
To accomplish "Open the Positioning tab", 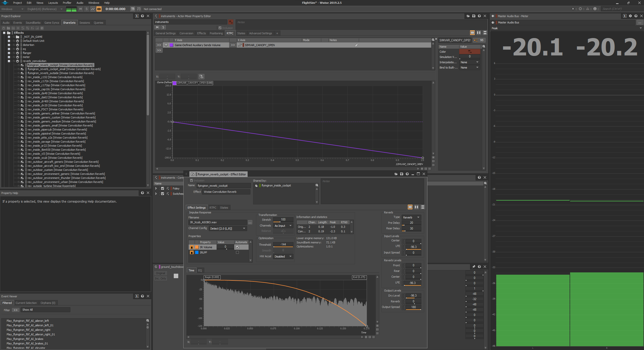I will coord(216,33).
